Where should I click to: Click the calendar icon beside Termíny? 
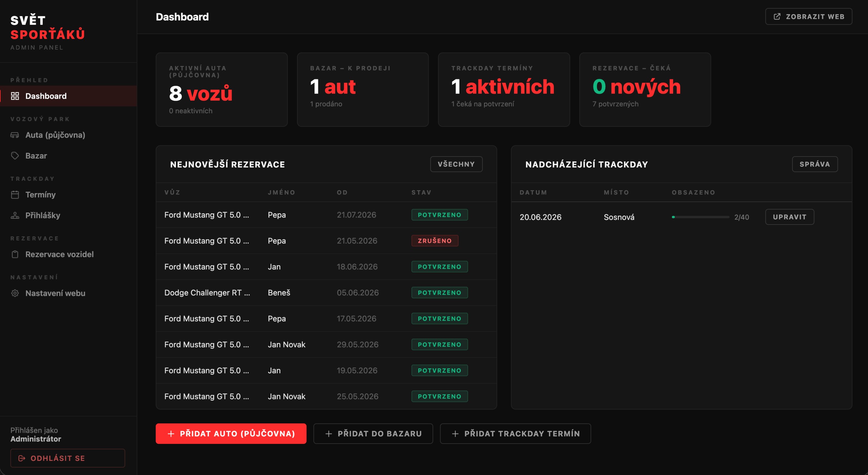15,195
